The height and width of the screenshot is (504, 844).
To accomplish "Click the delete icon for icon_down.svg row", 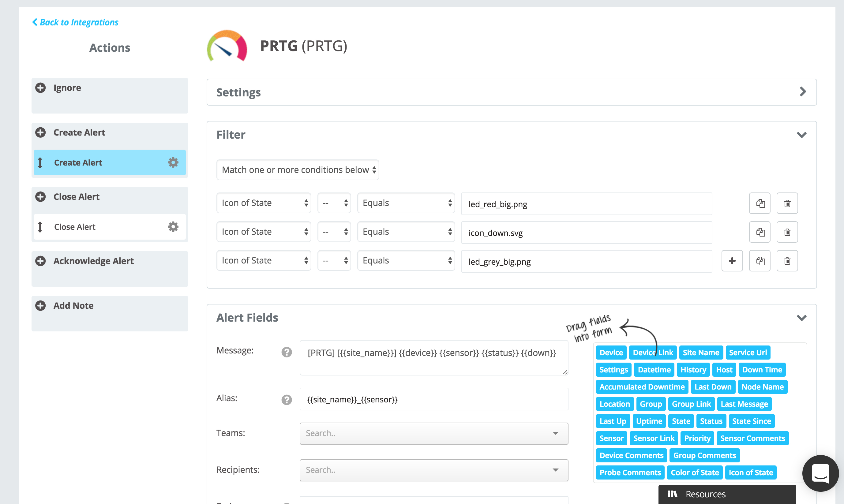I will coord(787,232).
